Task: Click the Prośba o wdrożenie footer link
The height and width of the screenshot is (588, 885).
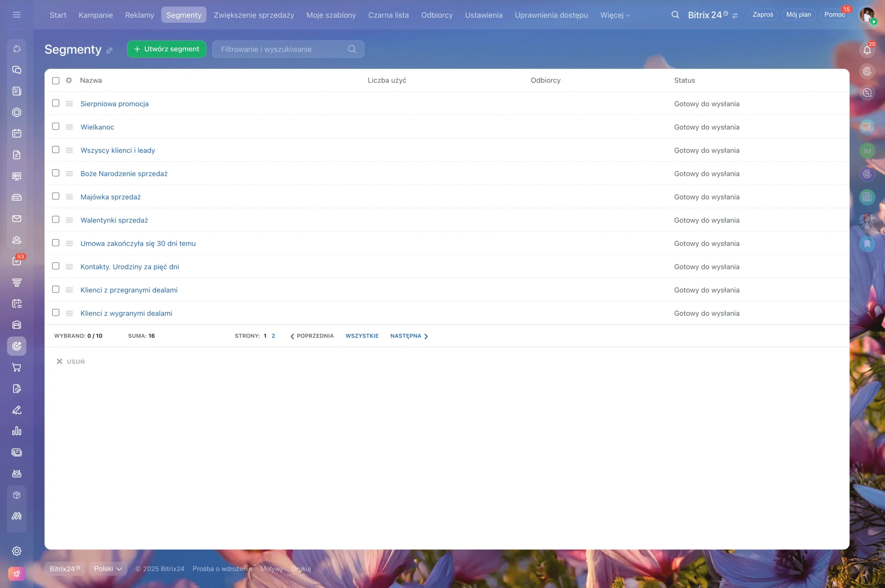Action: click(x=222, y=569)
